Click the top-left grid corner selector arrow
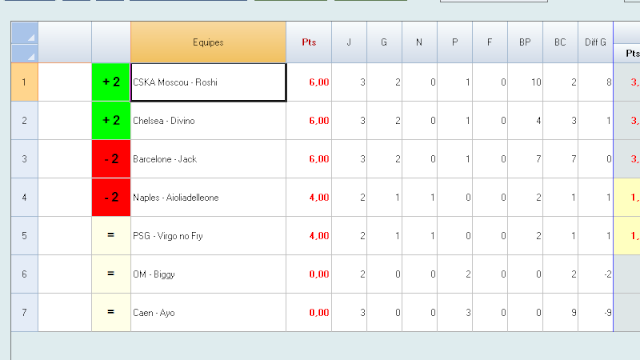This screenshot has height=360, width=640. [x=24, y=33]
